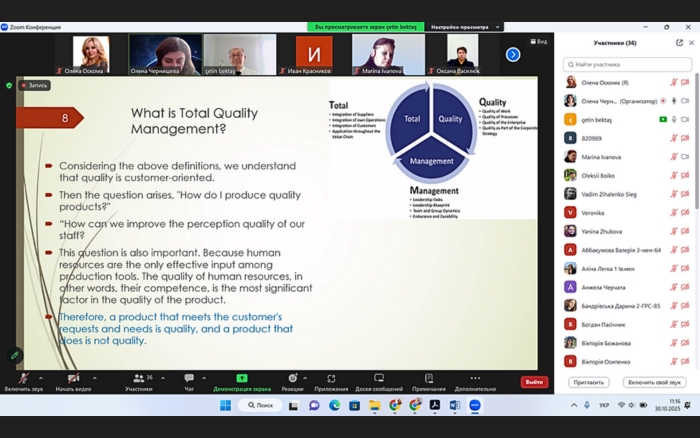Open the Настройки просмотра dropdown
Viewport: 700px width, 438px height.
(458, 27)
